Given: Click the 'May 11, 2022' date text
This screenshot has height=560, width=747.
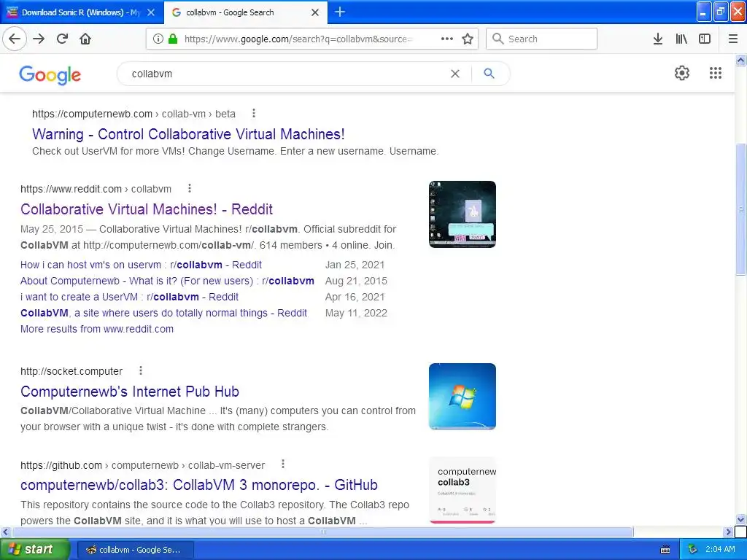Looking at the screenshot, I should click(x=356, y=313).
